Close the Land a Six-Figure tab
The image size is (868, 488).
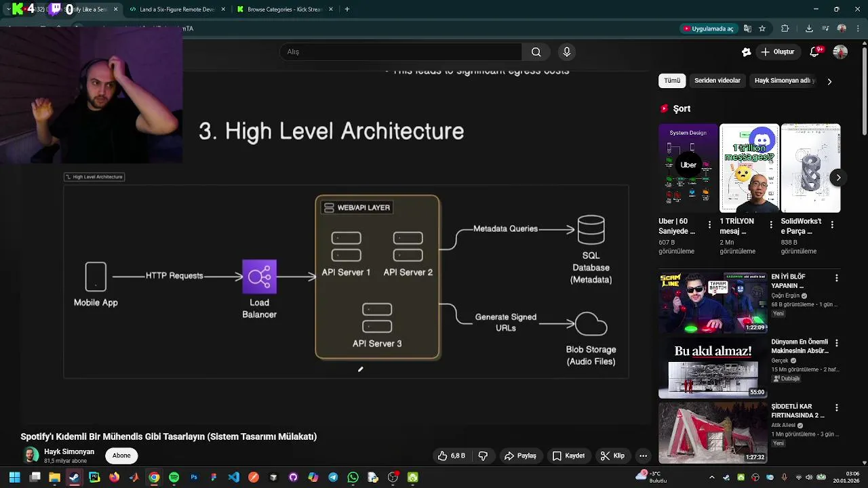tap(223, 9)
